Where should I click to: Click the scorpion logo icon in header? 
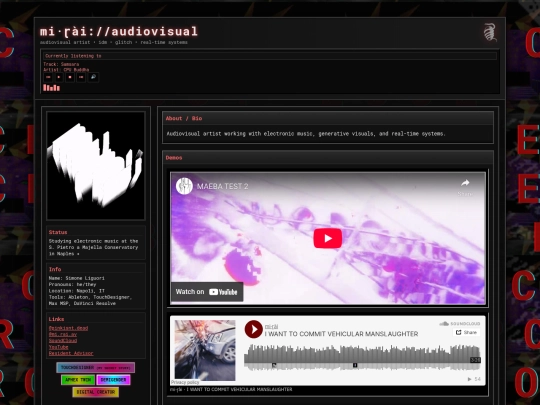(x=490, y=32)
